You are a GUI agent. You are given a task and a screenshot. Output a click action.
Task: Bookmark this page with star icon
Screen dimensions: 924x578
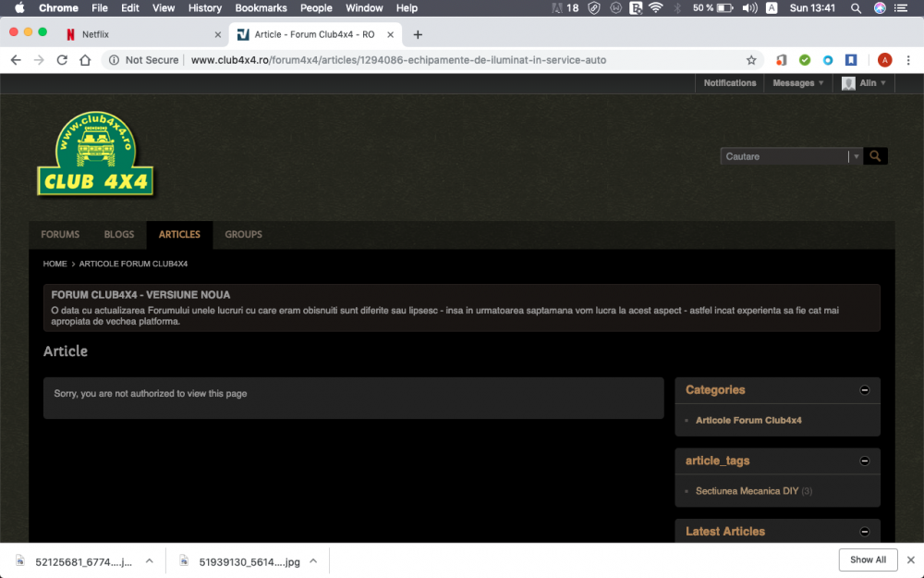751,60
